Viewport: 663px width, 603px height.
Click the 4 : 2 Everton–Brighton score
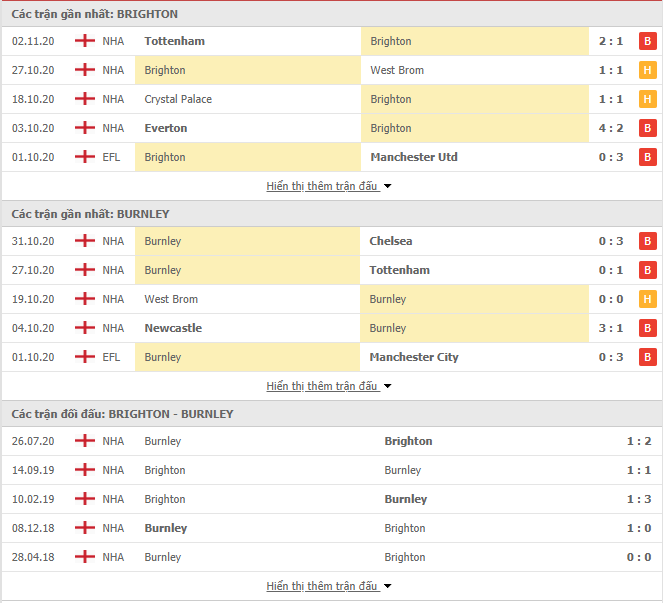pyautogui.click(x=611, y=128)
